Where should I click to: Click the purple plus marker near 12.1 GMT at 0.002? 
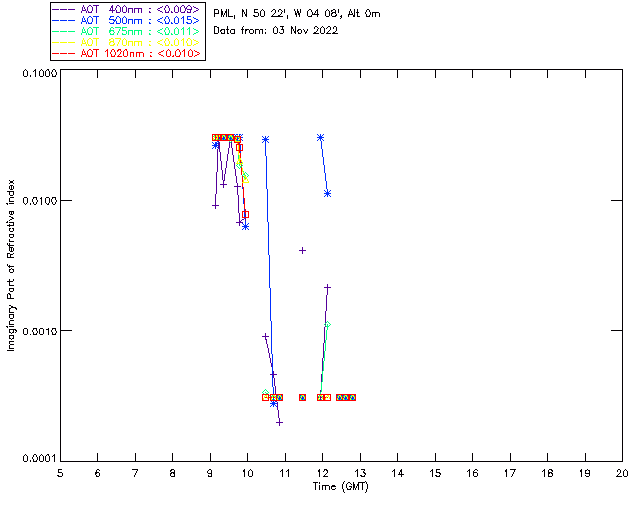click(x=327, y=288)
